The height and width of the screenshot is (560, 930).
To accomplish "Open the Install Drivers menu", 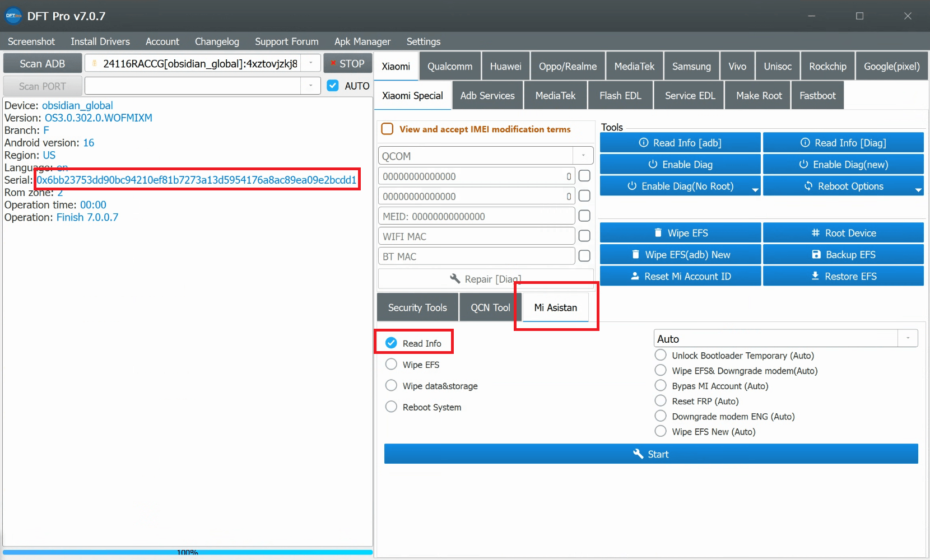I will 100,41.
